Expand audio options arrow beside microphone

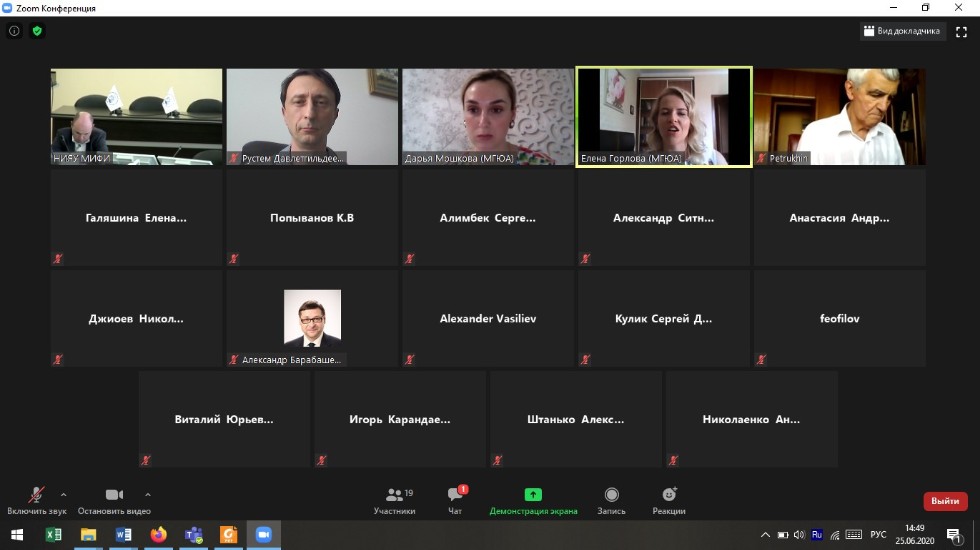tap(64, 494)
